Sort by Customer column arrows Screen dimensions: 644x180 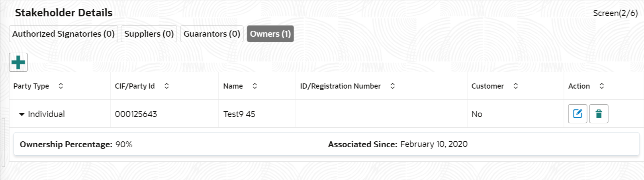[515, 86]
